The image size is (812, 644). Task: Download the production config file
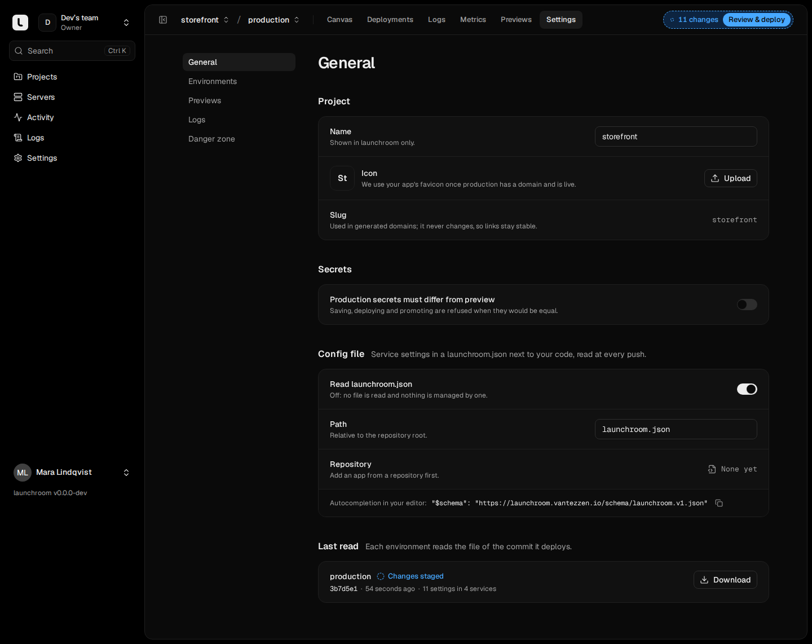click(725, 580)
